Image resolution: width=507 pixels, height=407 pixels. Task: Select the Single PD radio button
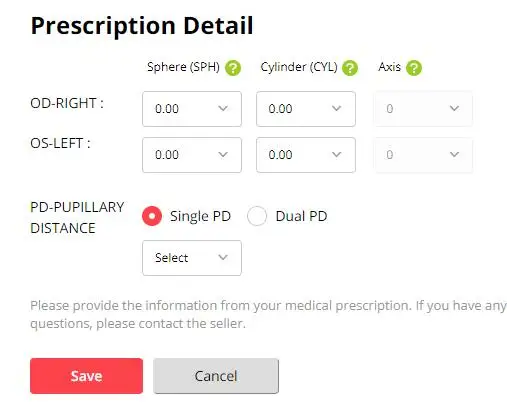152,216
